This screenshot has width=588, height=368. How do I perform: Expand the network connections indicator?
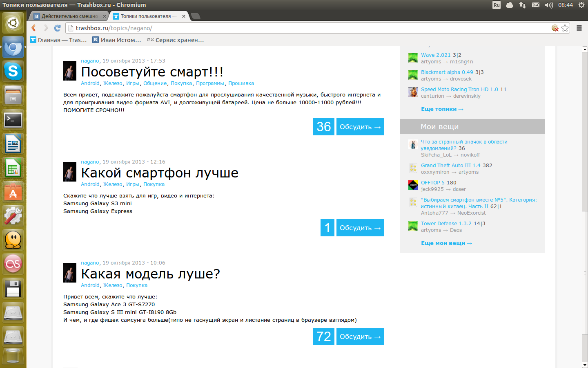(523, 5)
